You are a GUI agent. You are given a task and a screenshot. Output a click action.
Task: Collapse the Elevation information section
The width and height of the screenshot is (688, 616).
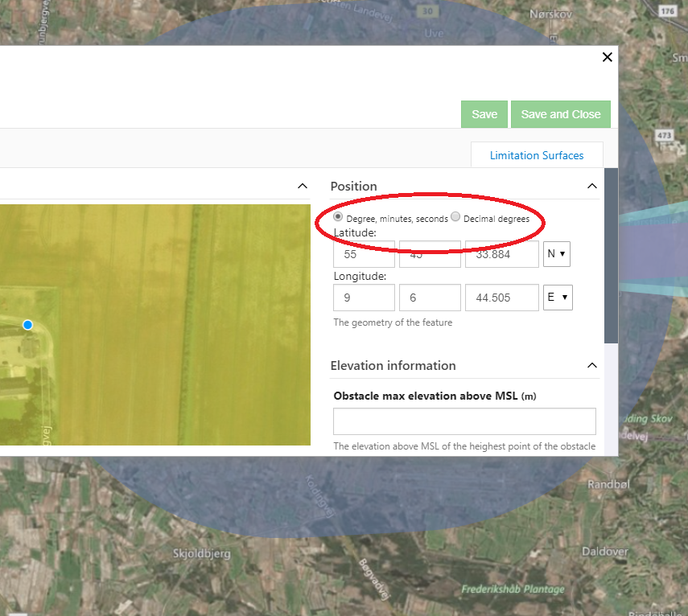tap(592, 365)
